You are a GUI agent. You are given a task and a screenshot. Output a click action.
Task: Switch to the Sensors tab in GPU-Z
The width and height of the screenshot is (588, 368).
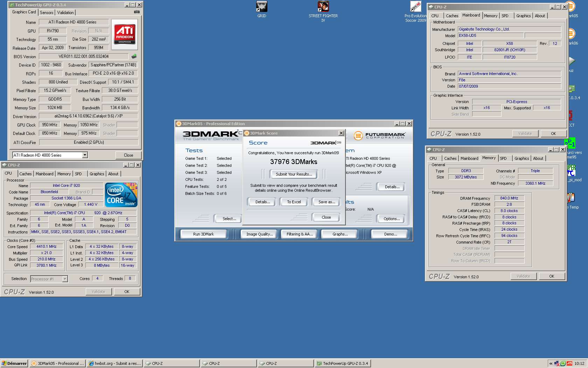(x=47, y=13)
